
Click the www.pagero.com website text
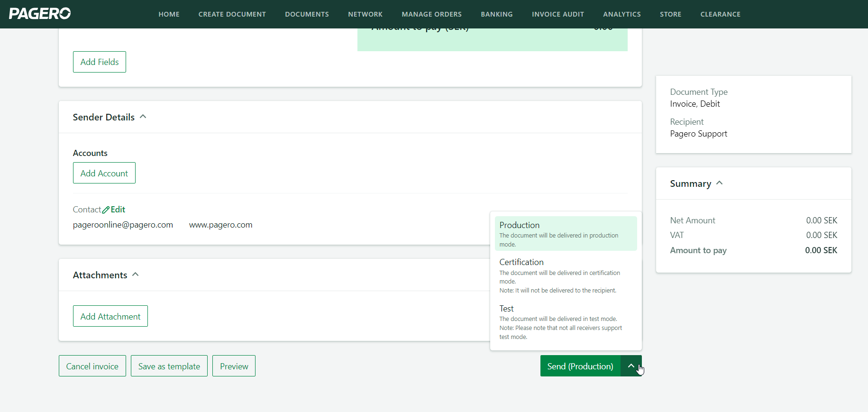click(x=221, y=225)
